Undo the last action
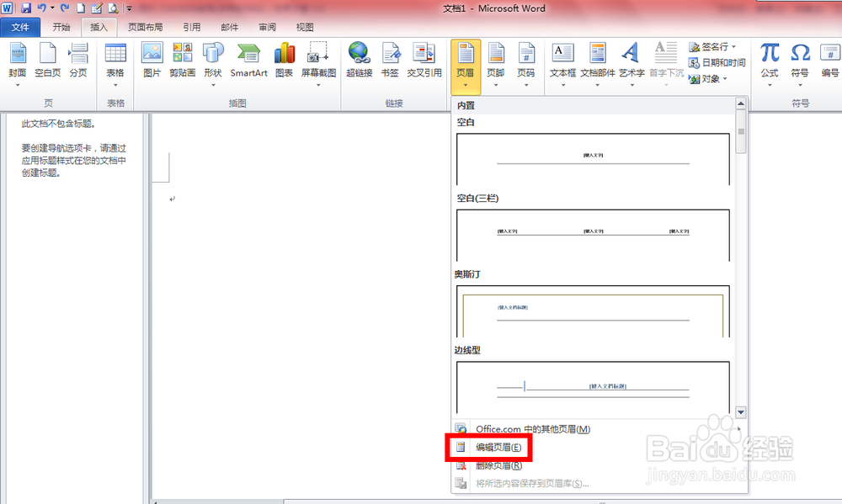 coord(41,8)
